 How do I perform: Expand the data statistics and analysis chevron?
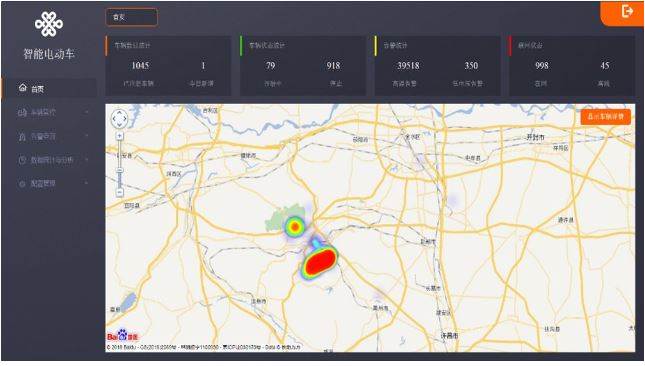point(87,160)
